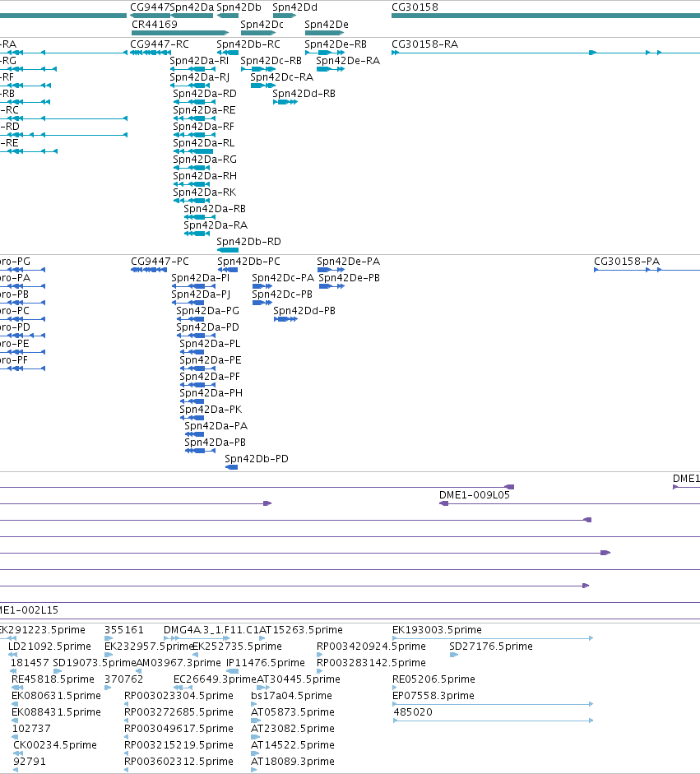This screenshot has height=774, width=700.
Task: Open polypeptide CG9447-PC
Action: tap(149, 270)
